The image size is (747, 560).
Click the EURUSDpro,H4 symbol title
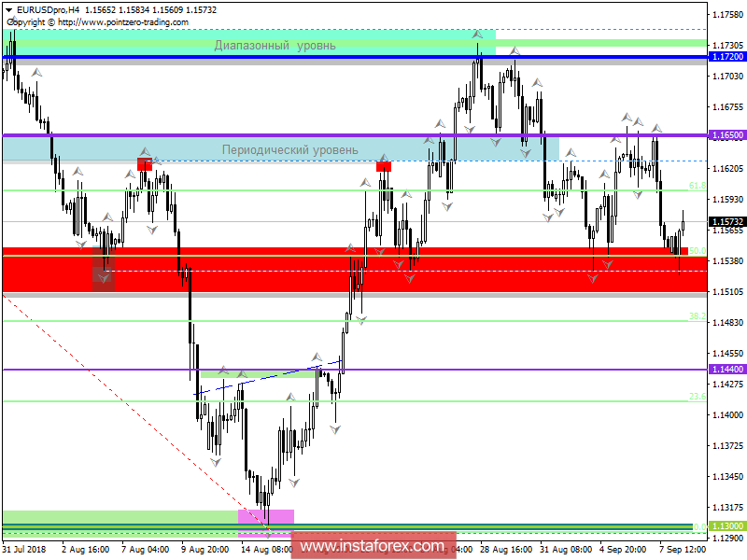(x=49, y=10)
